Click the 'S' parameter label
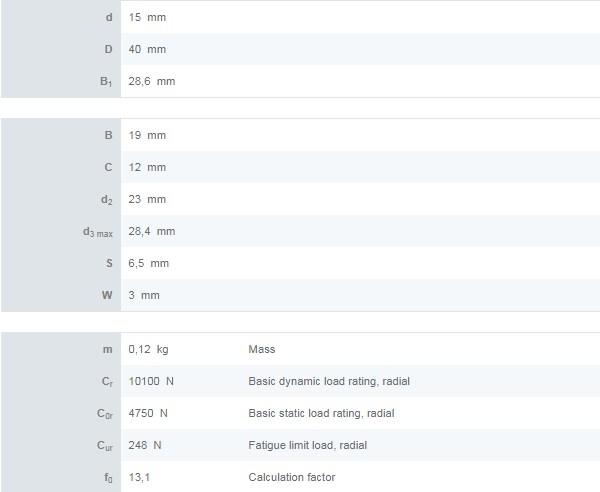Viewport: 600px width, 492px height. pyautogui.click(x=109, y=264)
